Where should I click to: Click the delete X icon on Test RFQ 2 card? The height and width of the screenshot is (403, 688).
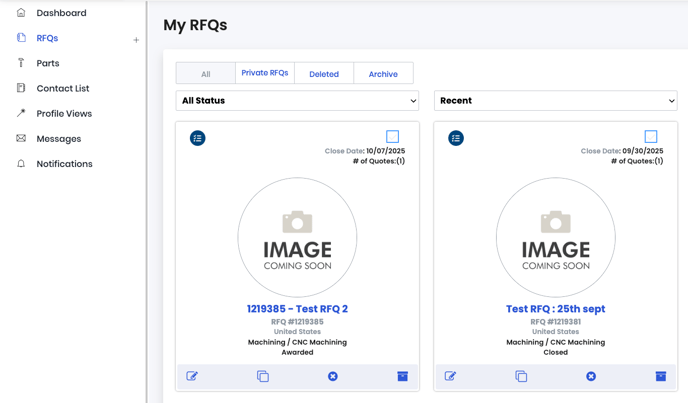click(333, 376)
